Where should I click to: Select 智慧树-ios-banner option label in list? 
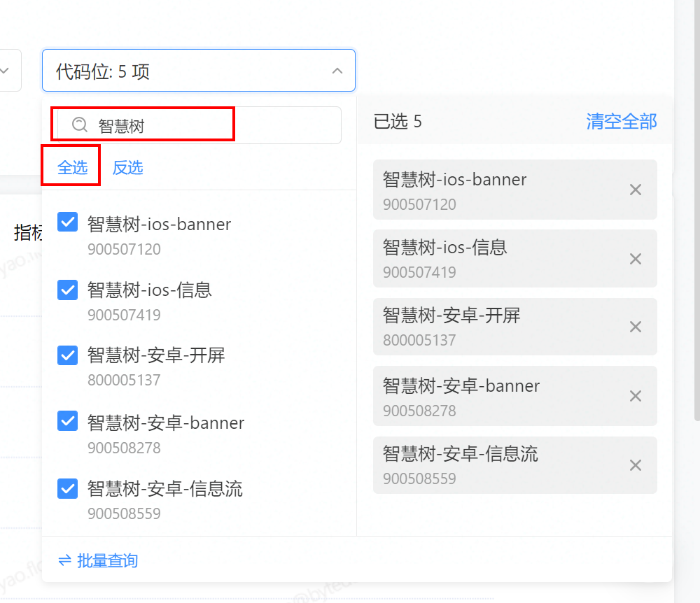click(159, 224)
